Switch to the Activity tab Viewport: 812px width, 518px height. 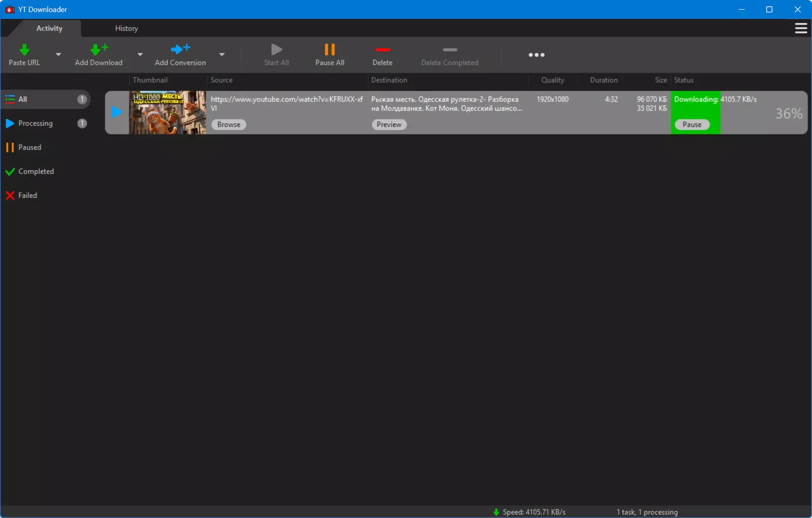tap(49, 28)
